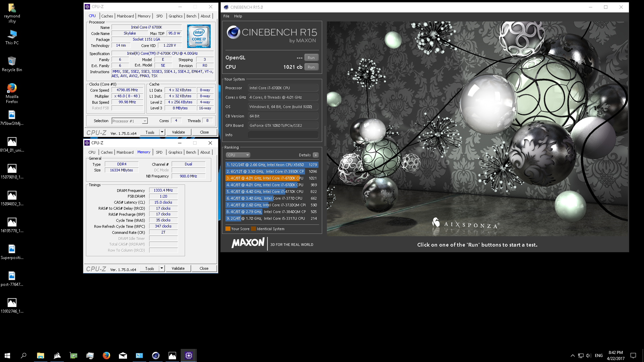The image size is (644, 362).
Task: Select the 15094832_3 image file icon
Action: coord(12,198)
